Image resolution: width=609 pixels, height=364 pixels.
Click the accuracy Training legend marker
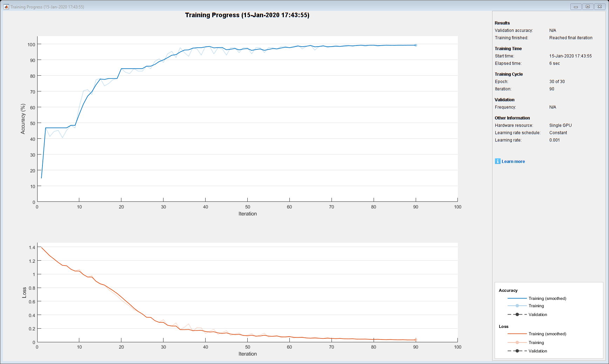(x=517, y=306)
